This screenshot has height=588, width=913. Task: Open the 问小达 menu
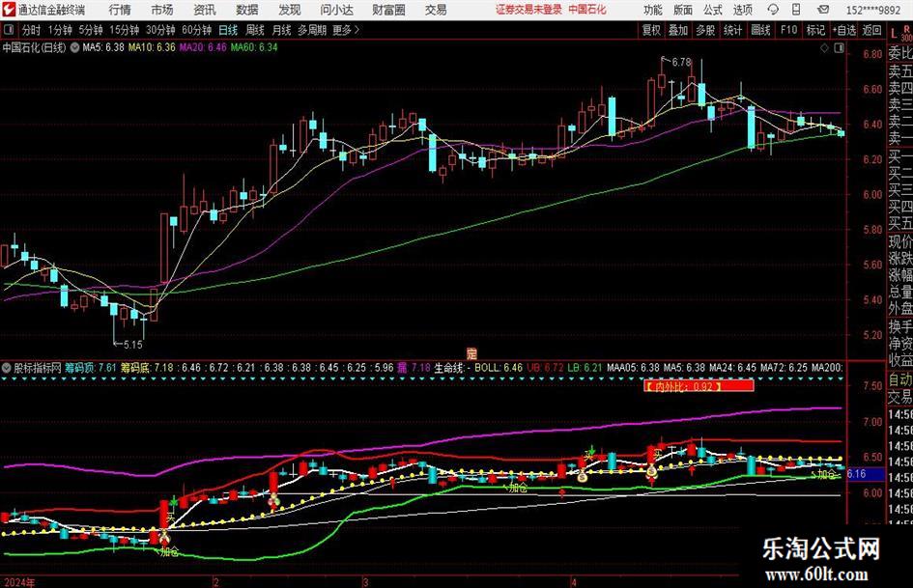336,10
